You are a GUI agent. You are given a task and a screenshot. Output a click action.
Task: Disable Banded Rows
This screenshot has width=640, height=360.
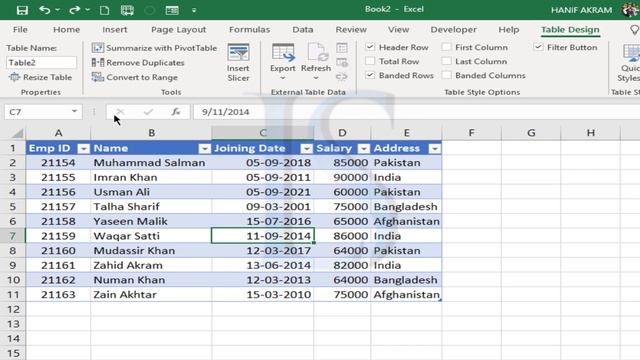click(x=370, y=75)
